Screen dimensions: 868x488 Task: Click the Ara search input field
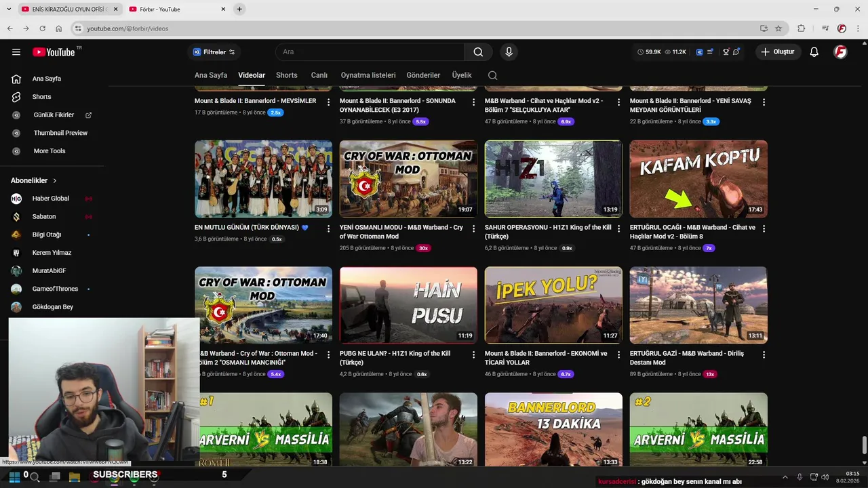tap(370, 52)
